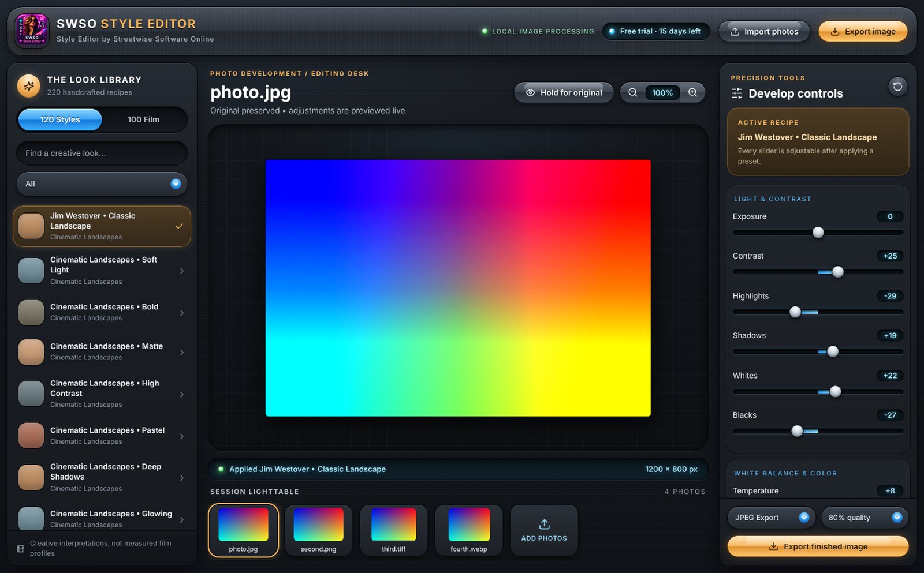Open the JPEG Export format dropdown
924x573 pixels.
pos(771,518)
